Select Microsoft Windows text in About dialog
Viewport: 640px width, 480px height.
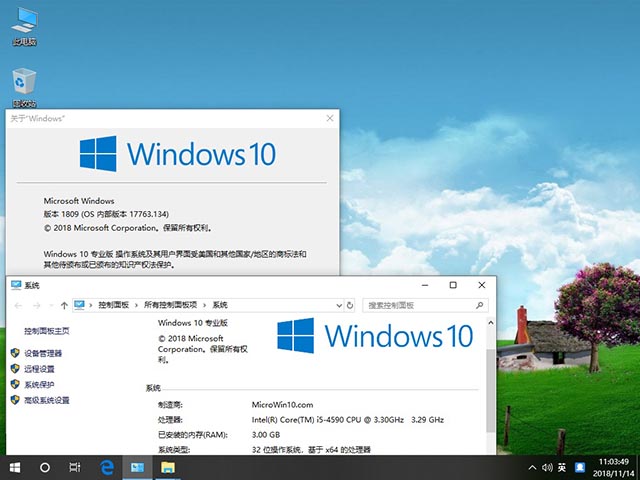pos(79,201)
